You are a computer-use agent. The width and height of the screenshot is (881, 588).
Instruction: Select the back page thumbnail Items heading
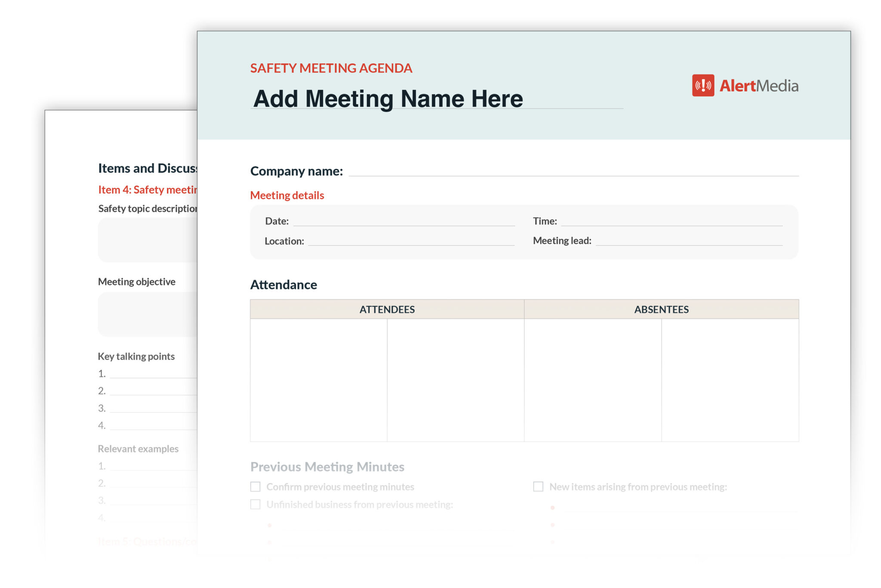click(147, 168)
